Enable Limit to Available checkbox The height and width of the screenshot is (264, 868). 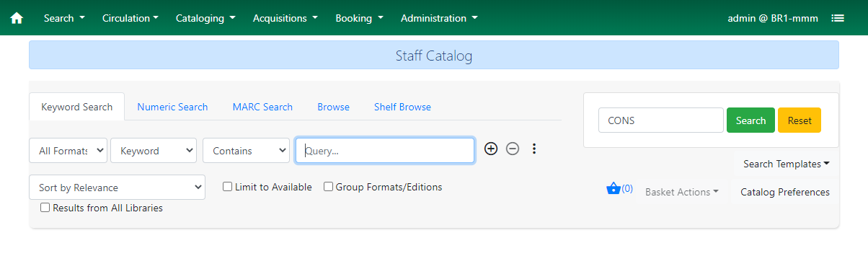tap(228, 187)
